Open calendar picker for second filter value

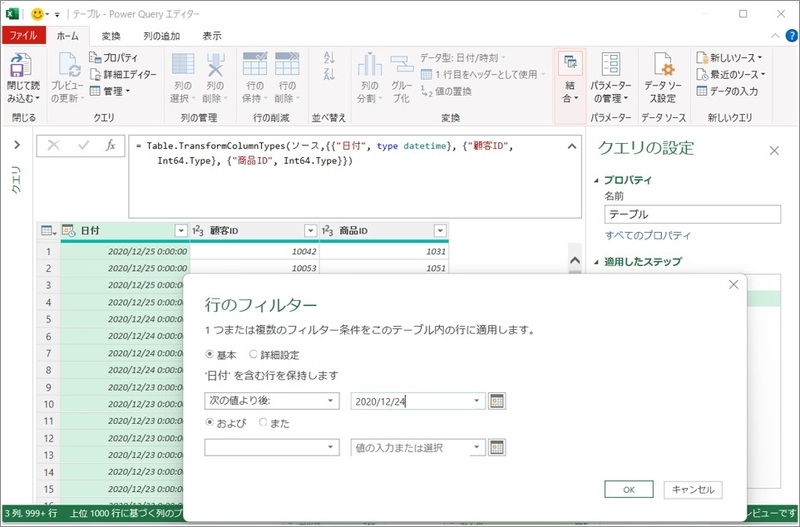(x=496, y=447)
